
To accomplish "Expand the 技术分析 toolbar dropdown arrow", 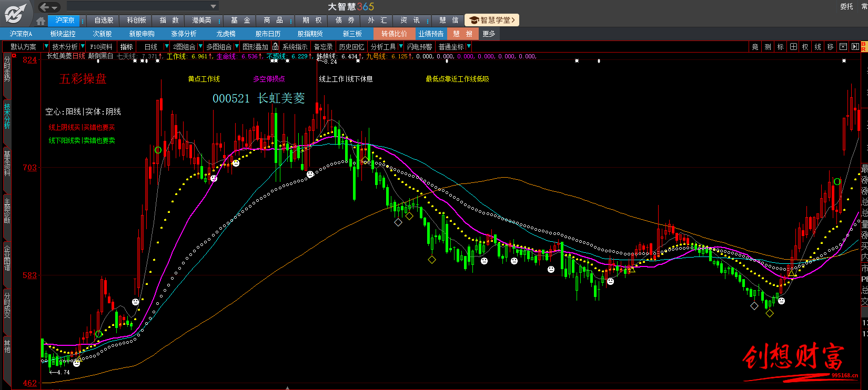I will pyautogui.click(x=83, y=47).
